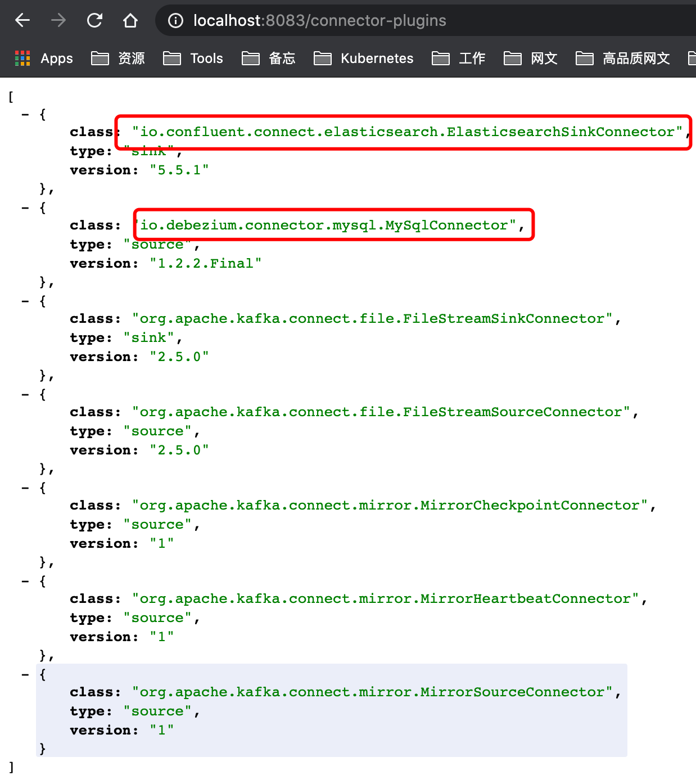
Task: Open the Kubernetes bookmarks folder icon
Action: click(x=323, y=58)
